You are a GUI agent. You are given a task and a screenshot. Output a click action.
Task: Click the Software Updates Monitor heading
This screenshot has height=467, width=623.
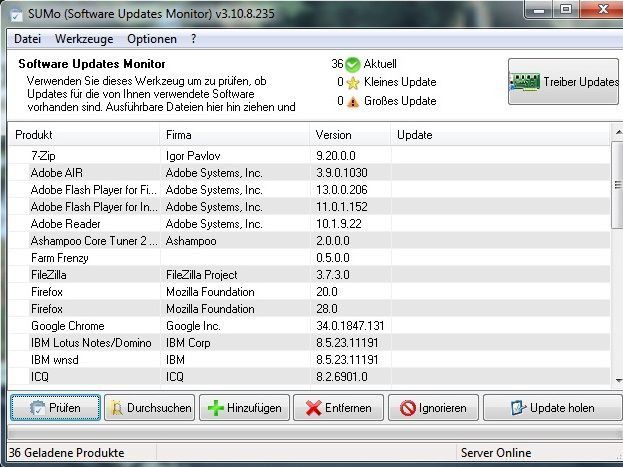(92, 64)
